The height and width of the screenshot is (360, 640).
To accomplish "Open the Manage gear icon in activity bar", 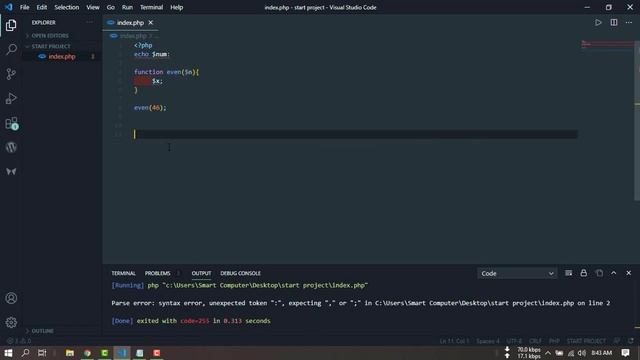I will 11,322.
